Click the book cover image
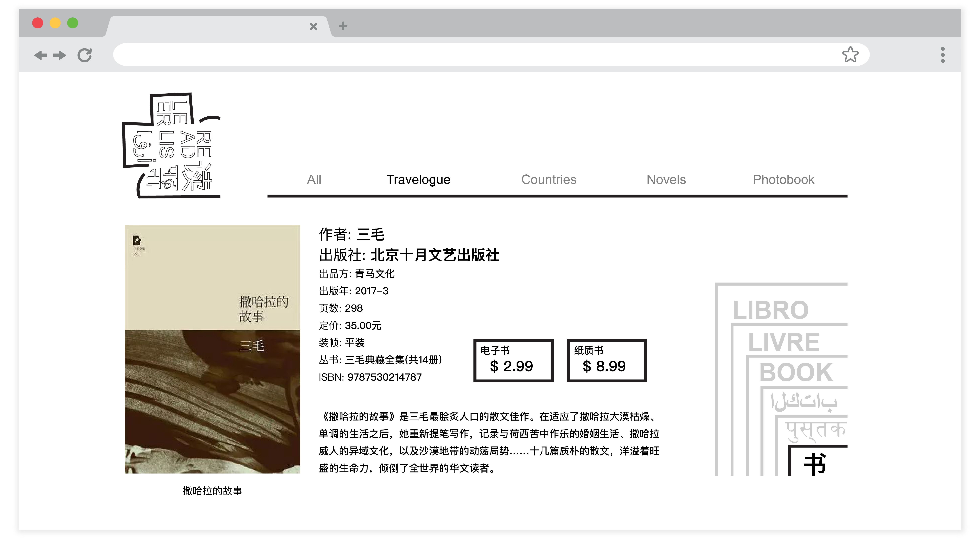The image size is (980, 551). tap(212, 349)
